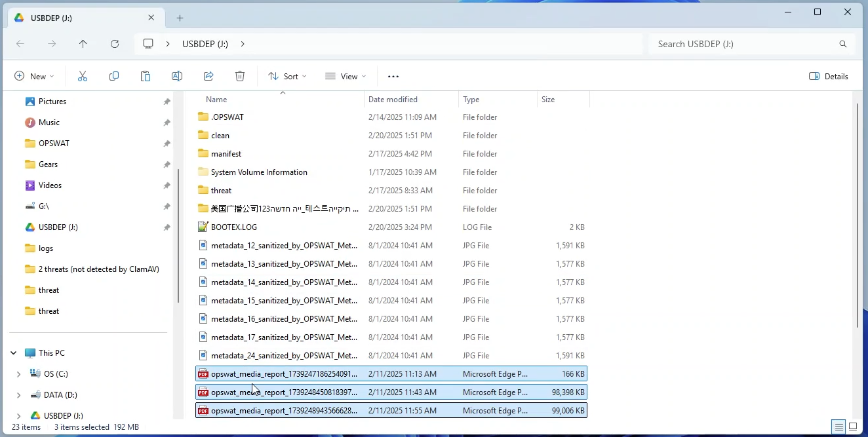
Task: Open '2 threats (not detected by ClamAV)' folder
Action: click(x=98, y=269)
